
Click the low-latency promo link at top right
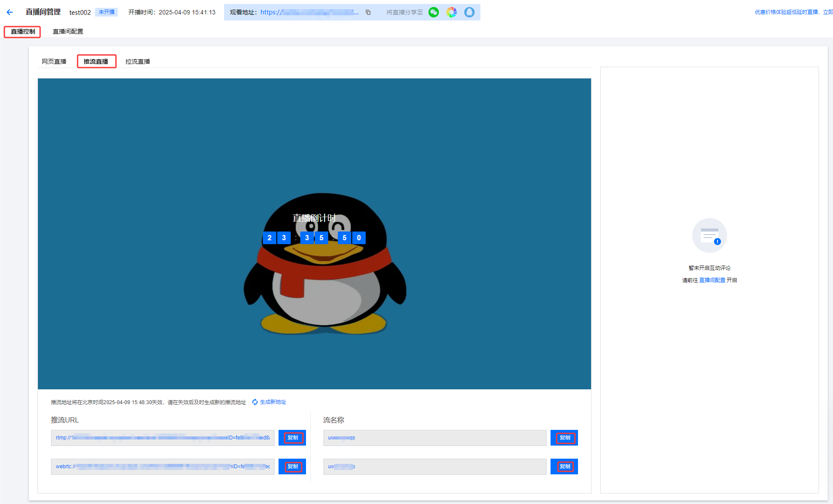[793, 12]
